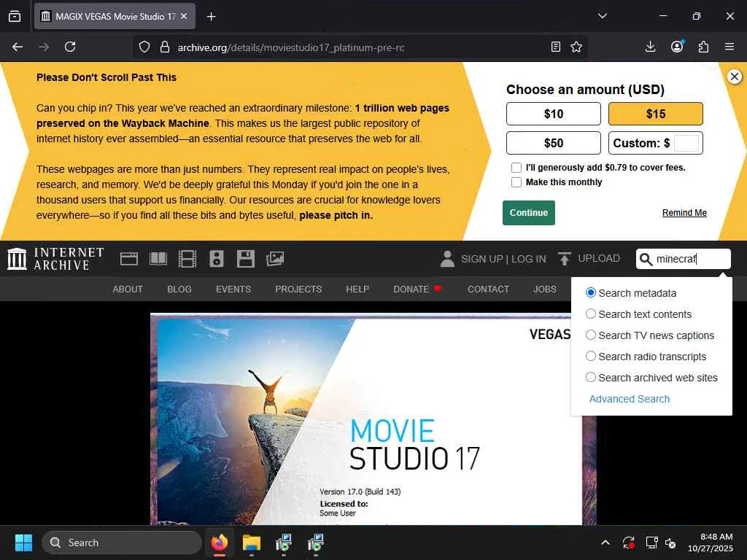The width and height of the screenshot is (747, 560).
Task: Choose the $15 donation amount
Action: point(656,114)
